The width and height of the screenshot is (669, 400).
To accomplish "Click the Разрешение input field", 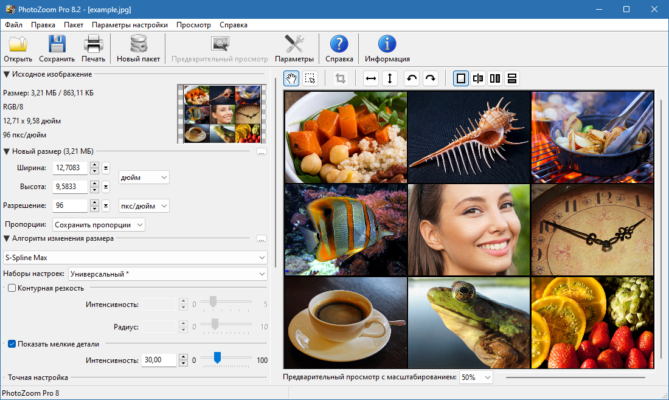I will point(70,206).
